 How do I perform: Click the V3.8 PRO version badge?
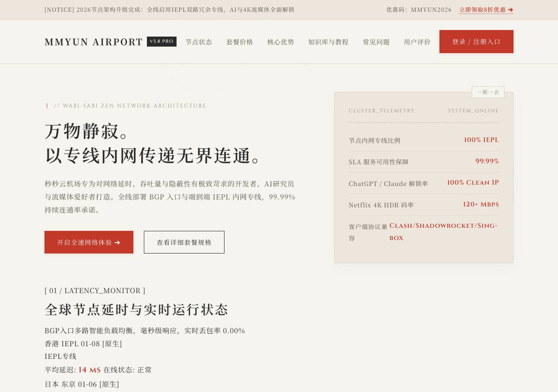(162, 41)
